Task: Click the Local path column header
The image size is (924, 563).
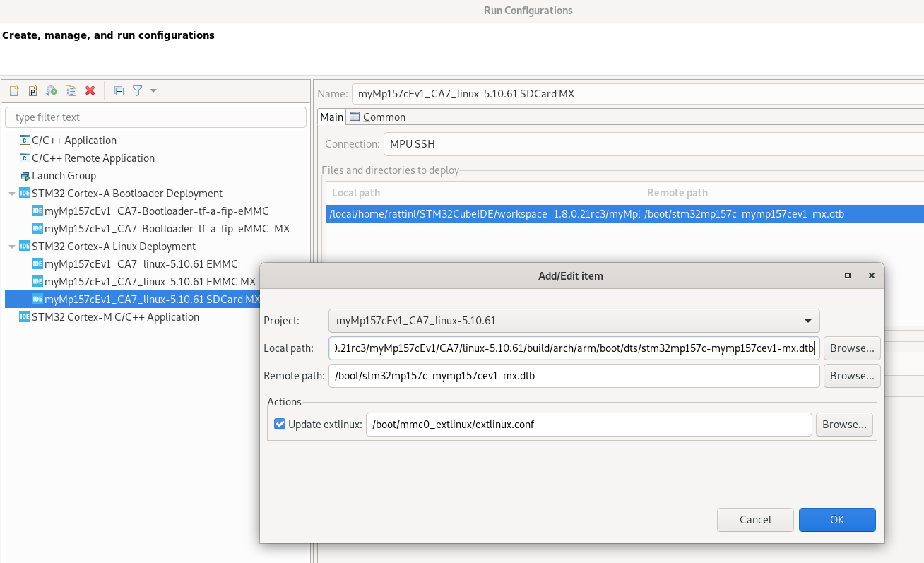Action: click(x=483, y=193)
